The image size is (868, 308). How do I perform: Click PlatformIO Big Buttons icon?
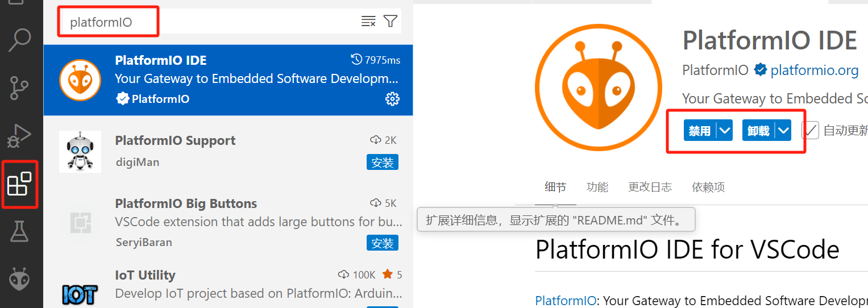click(80, 223)
